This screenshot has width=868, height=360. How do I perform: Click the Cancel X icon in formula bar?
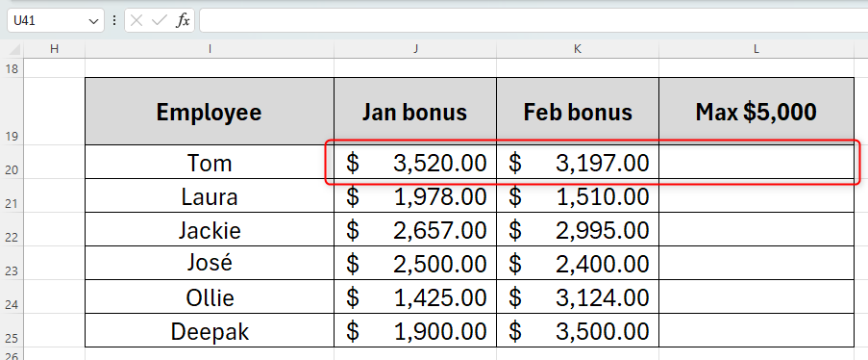[136, 21]
